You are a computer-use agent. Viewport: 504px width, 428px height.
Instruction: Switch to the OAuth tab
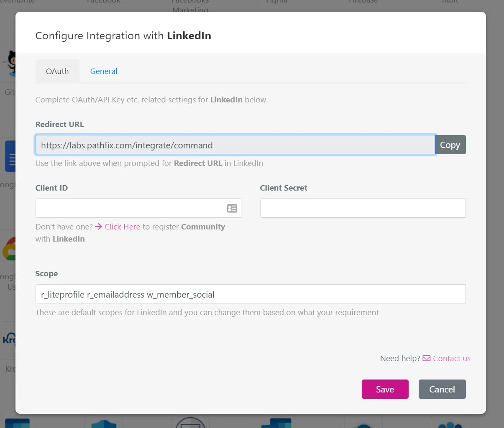pos(57,71)
